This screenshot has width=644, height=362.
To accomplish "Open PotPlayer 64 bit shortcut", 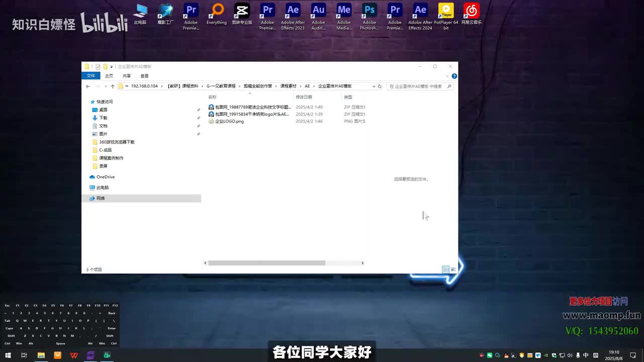I will (x=446, y=16).
